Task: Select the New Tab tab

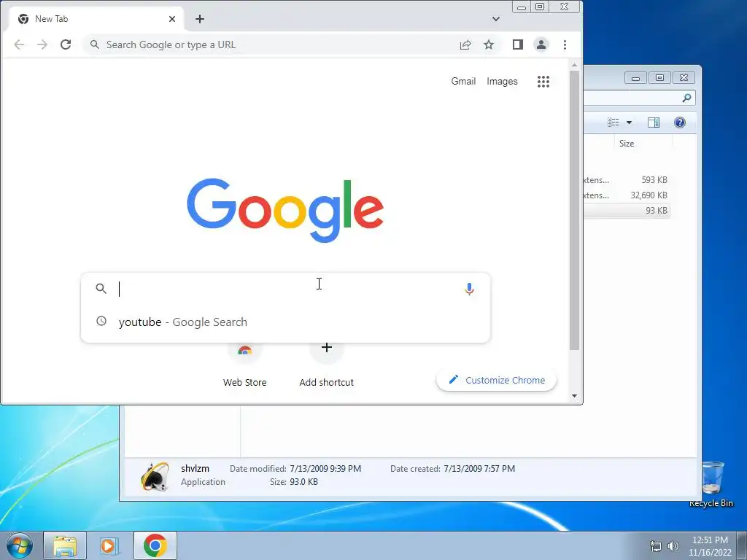Action: point(96,19)
